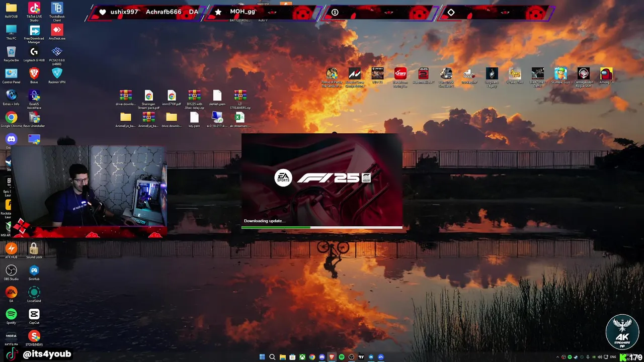Expand the hidden system tray icons
Screen dimensions: 644x362
557,357
